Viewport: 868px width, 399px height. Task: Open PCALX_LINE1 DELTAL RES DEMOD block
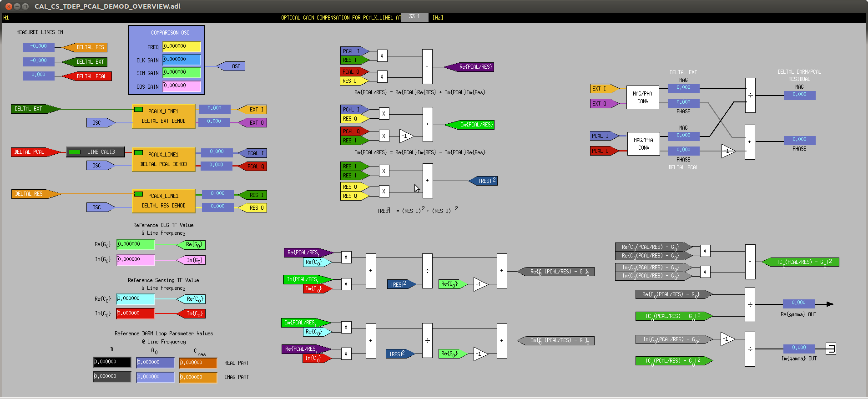pos(163,201)
